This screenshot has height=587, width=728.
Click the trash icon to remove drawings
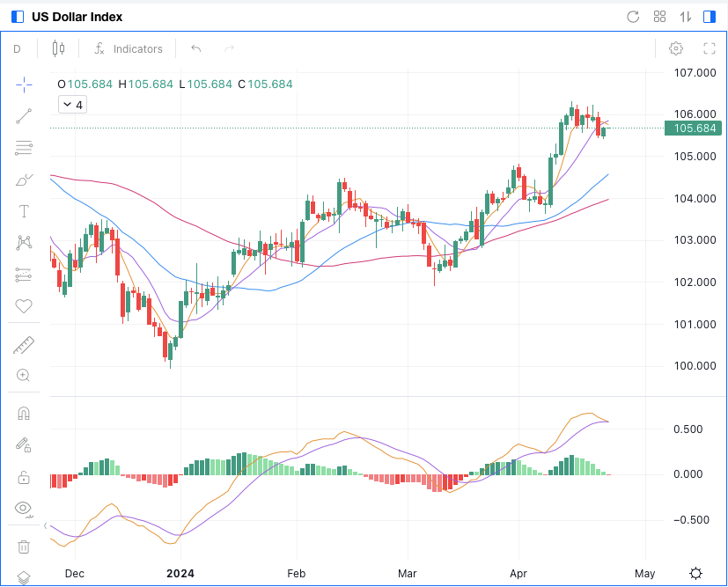click(x=24, y=547)
